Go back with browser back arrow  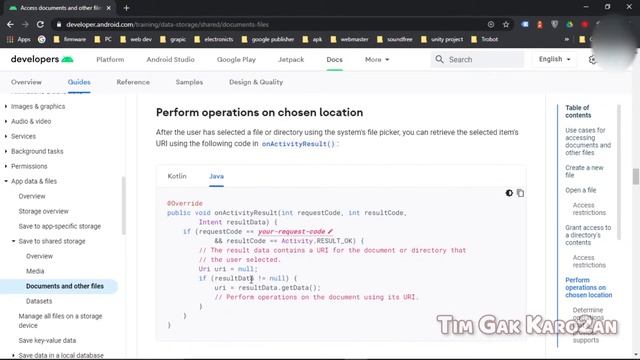pyautogui.click(x=10, y=24)
